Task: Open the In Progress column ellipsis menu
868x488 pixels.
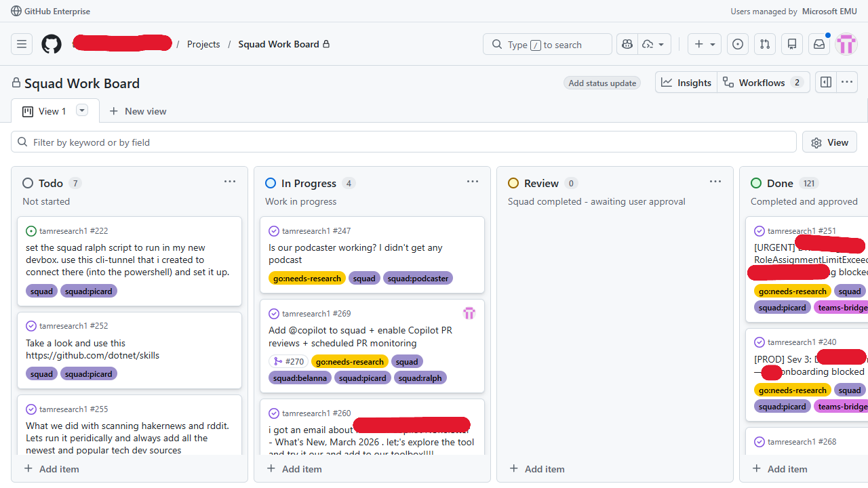Action: click(472, 182)
